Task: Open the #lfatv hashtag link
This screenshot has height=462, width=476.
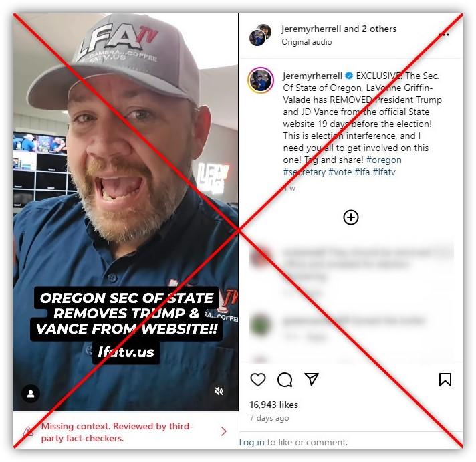Action: pyautogui.click(x=384, y=172)
